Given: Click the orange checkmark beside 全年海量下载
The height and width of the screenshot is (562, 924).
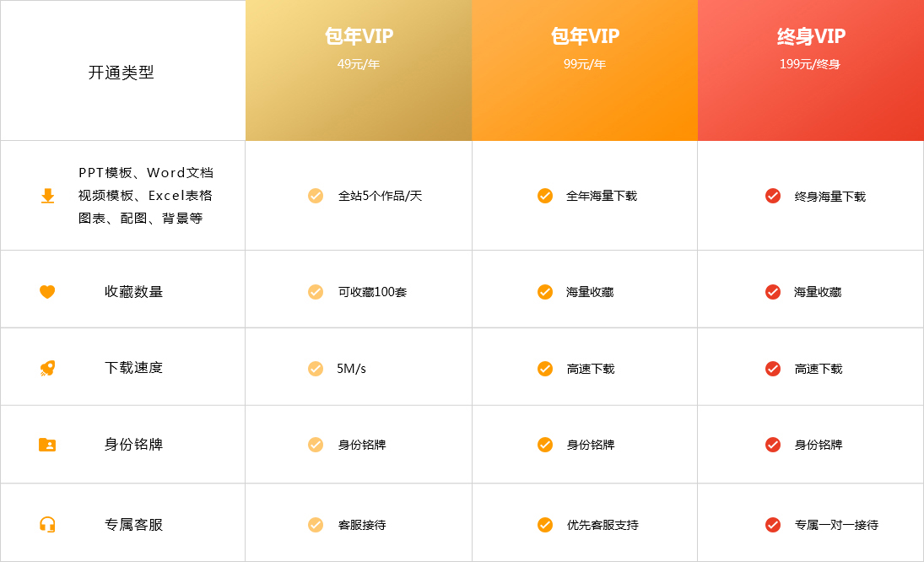Looking at the screenshot, I should [x=545, y=196].
